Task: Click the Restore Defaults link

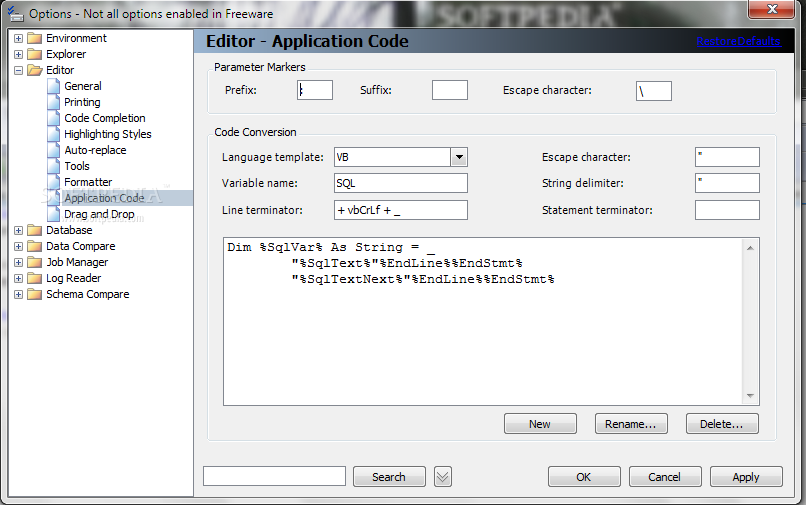Action: click(738, 41)
